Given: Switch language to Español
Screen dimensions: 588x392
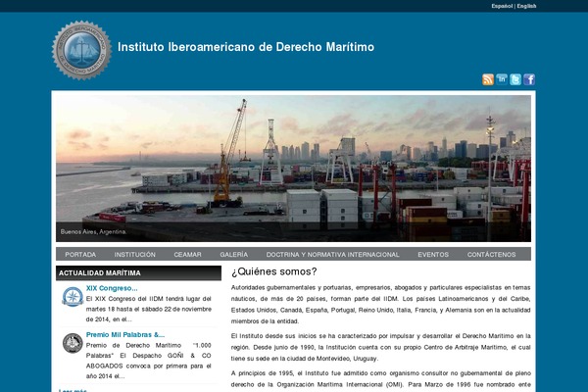Looking at the screenshot, I should pyautogui.click(x=502, y=6).
